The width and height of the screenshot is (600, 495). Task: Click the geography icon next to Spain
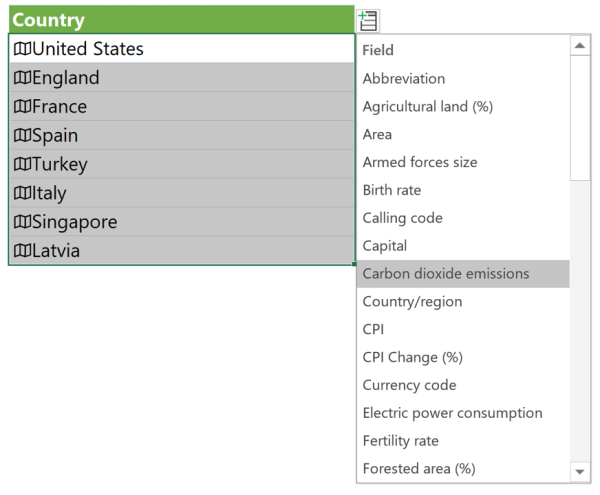pyautogui.click(x=22, y=136)
